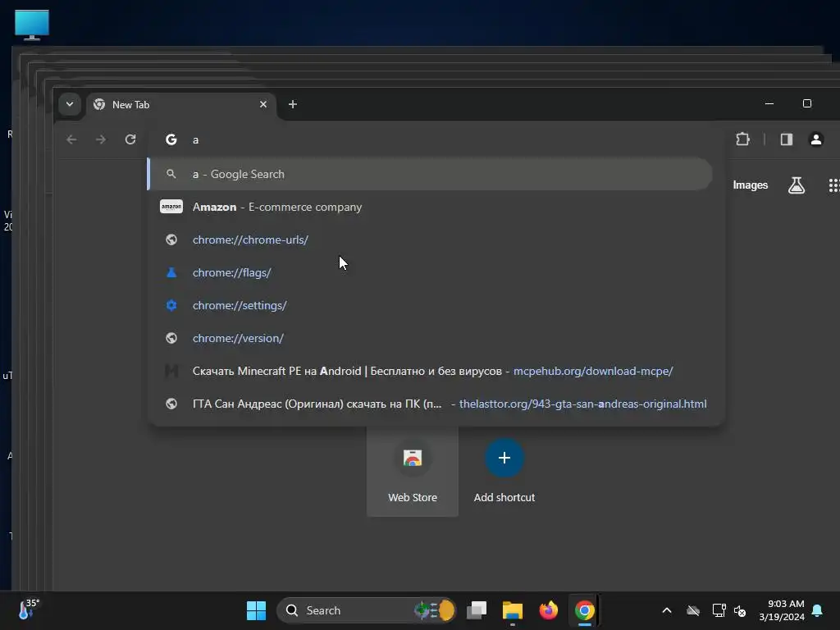Select the New Tab tab
840x630 pixels.
pos(181,105)
